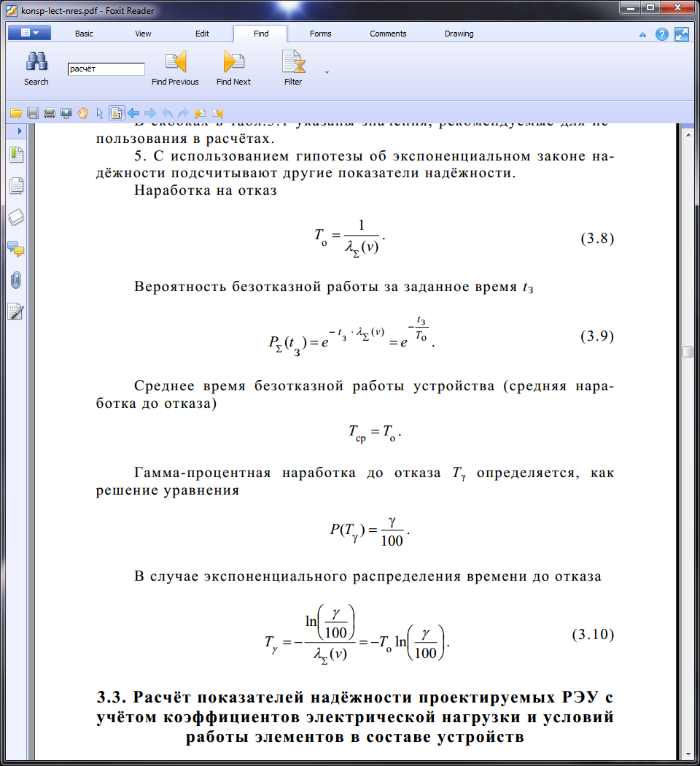Click the find next icon in quick toolbar

pyautogui.click(x=200, y=113)
